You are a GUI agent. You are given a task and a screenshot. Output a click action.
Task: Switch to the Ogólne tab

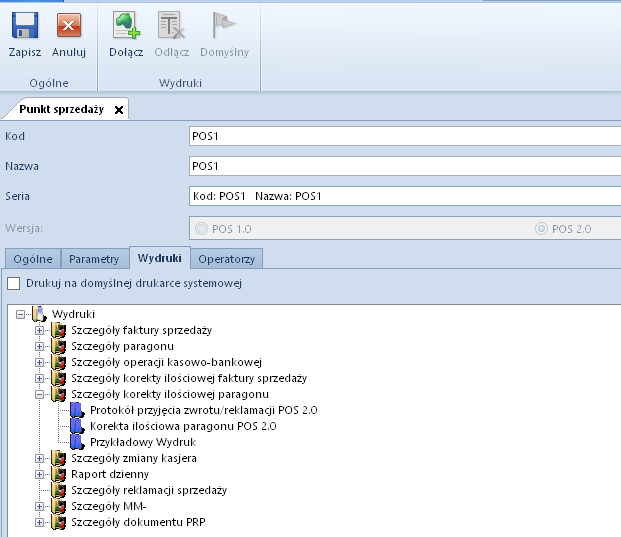coord(33,259)
